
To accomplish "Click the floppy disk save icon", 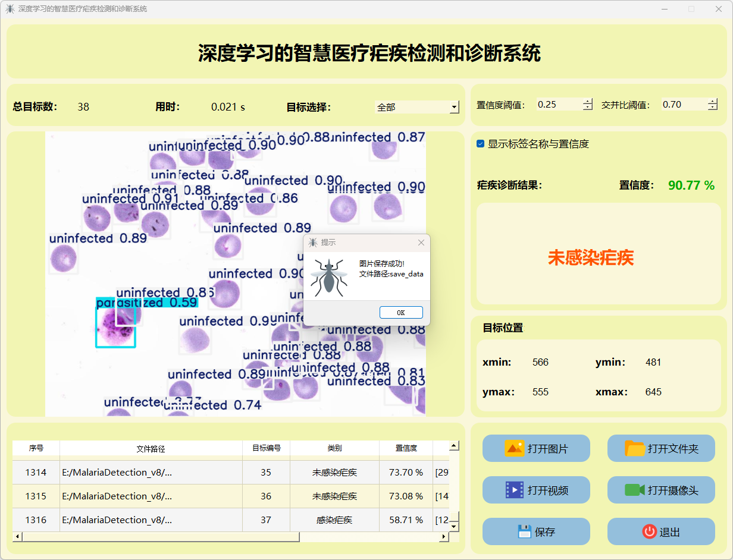I will (x=524, y=531).
